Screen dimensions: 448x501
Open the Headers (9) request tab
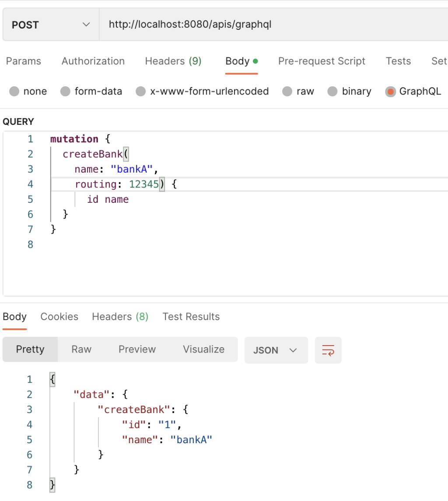(173, 61)
